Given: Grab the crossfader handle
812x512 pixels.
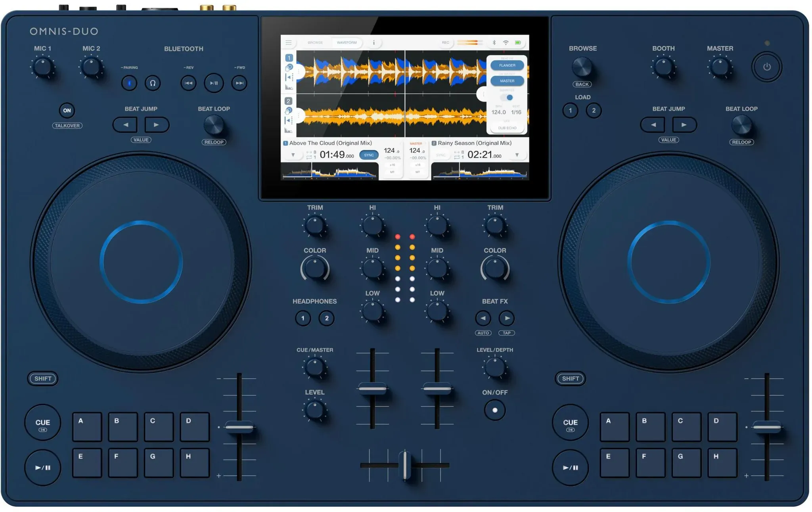Looking at the screenshot, I should [x=404, y=465].
